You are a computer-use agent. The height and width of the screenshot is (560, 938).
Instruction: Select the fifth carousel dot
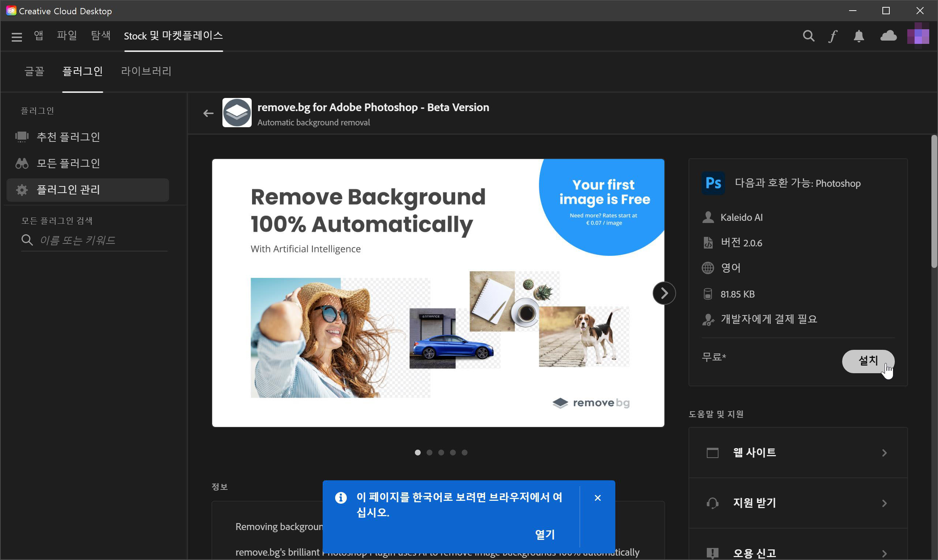pos(465,453)
